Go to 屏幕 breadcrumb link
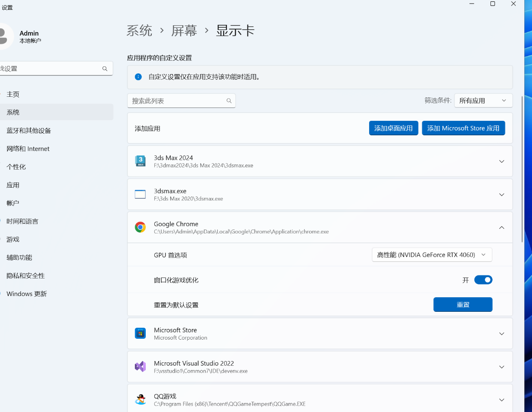 click(184, 31)
